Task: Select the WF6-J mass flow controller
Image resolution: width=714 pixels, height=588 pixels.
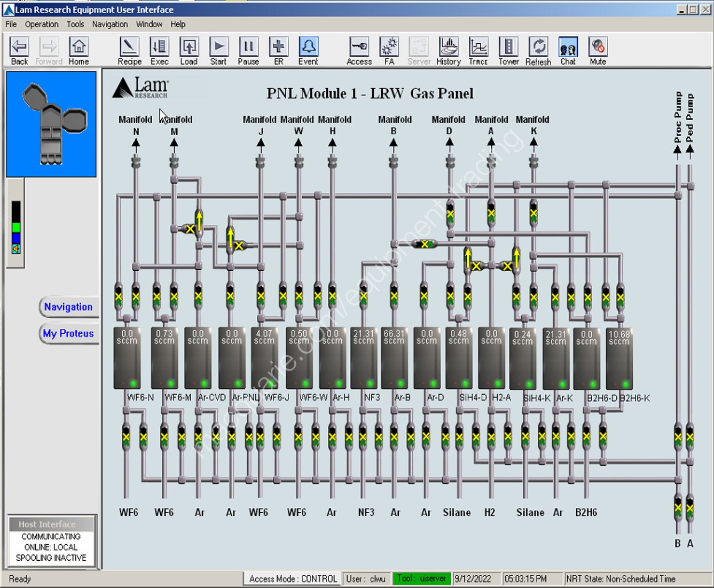Action: 264,358
